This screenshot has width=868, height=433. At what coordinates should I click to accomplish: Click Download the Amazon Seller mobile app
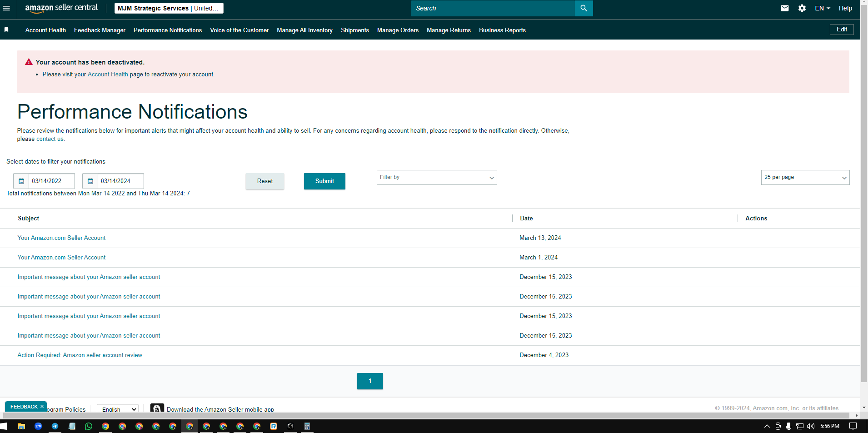tap(220, 409)
